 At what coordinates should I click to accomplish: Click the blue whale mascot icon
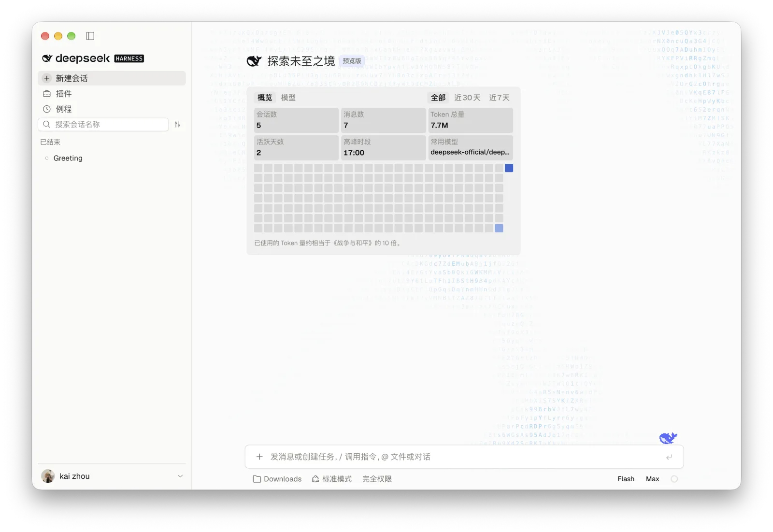click(x=668, y=438)
